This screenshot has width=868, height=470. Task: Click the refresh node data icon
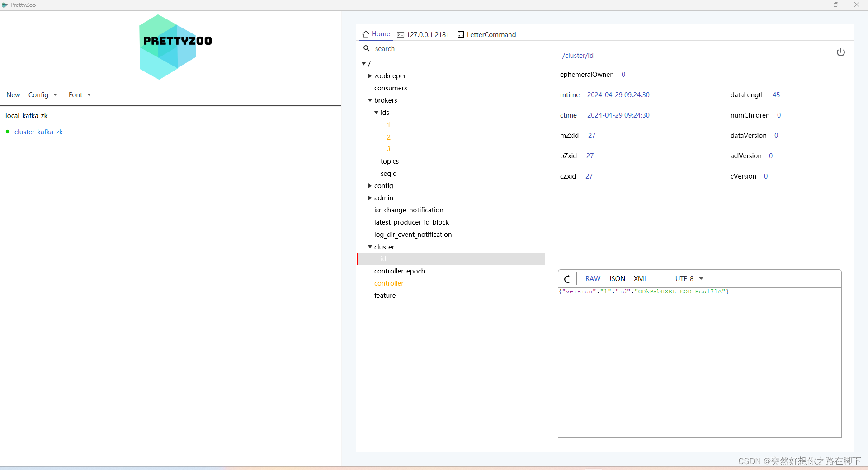pos(567,279)
